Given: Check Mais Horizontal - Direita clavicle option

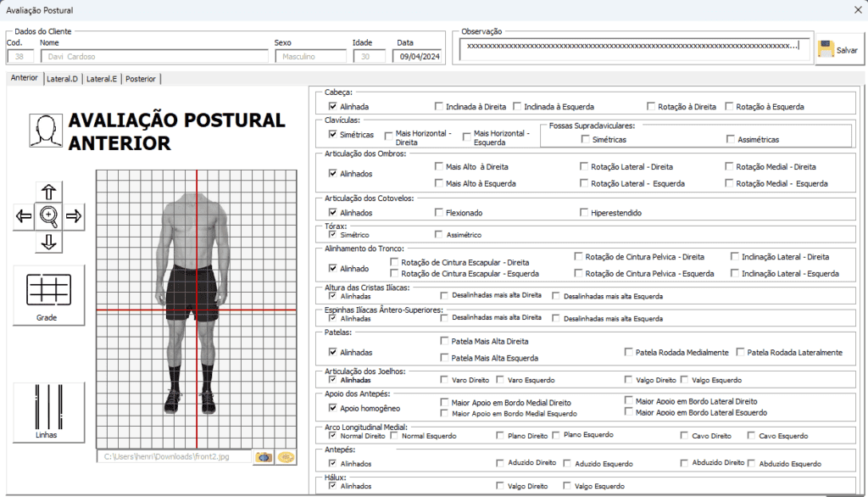Looking at the screenshot, I should (388, 136).
